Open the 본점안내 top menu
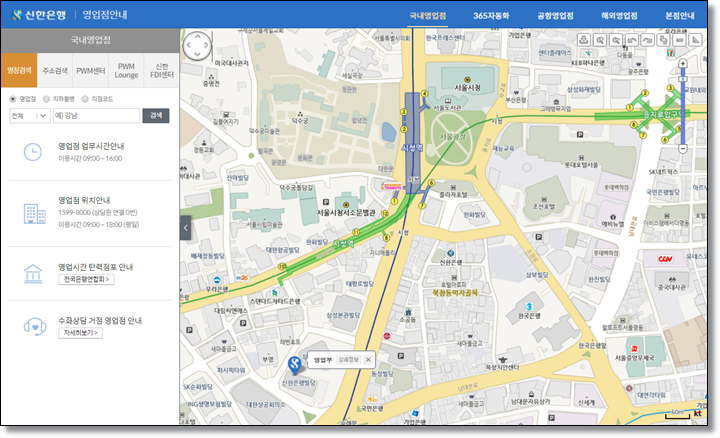This screenshot has width=720, height=438. coord(680,16)
